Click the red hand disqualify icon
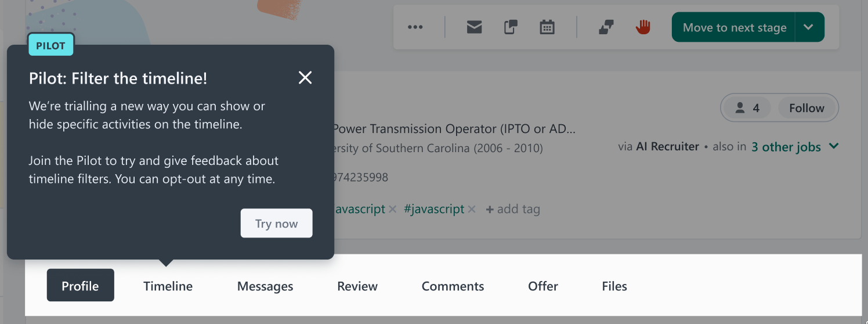The image size is (868, 324). (643, 27)
